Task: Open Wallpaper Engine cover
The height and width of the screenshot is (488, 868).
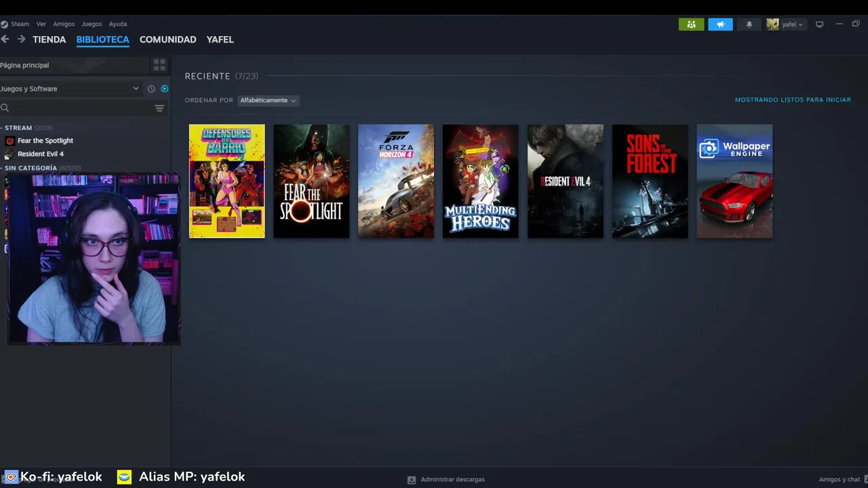Action: [734, 181]
